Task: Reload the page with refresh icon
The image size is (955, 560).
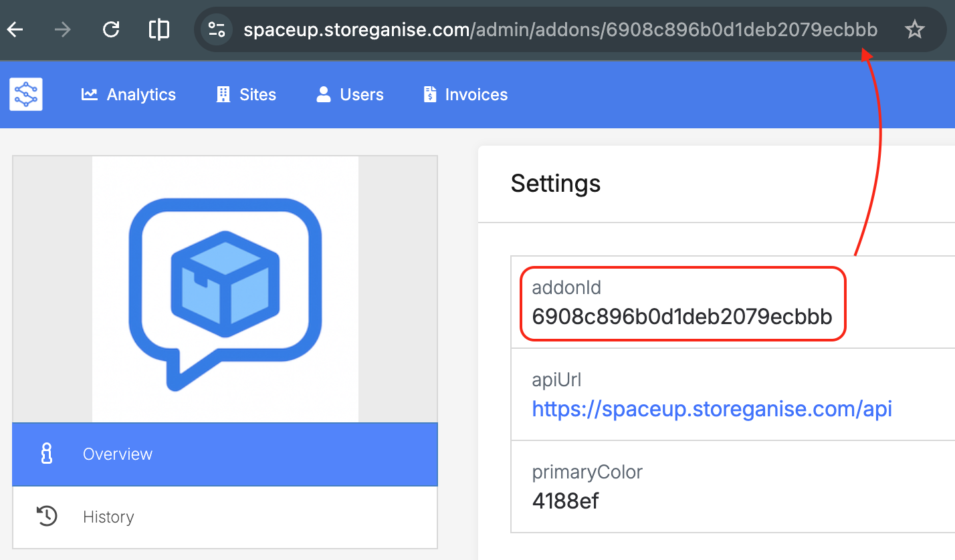Action: [111, 29]
